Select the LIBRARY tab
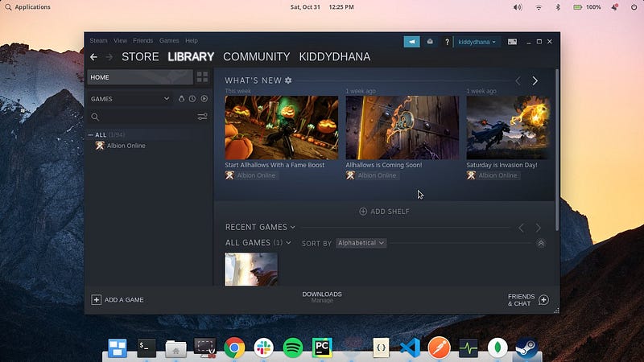Screen dimensions: 644x362 click(x=191, y=56)
